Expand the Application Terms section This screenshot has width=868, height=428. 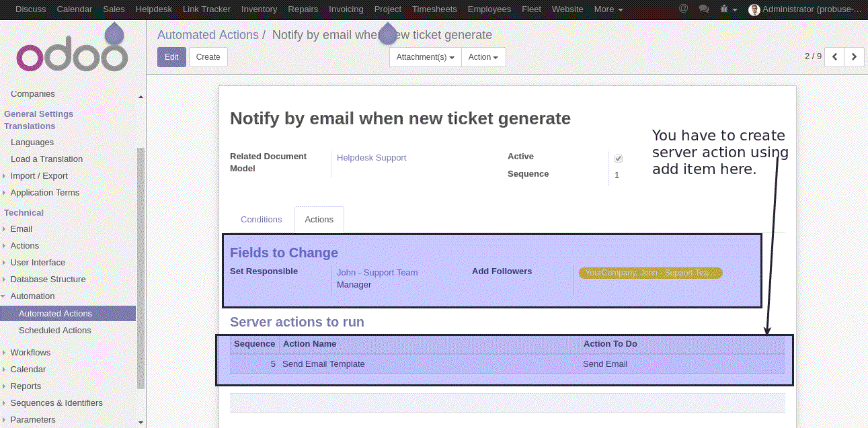click(44, 192)
